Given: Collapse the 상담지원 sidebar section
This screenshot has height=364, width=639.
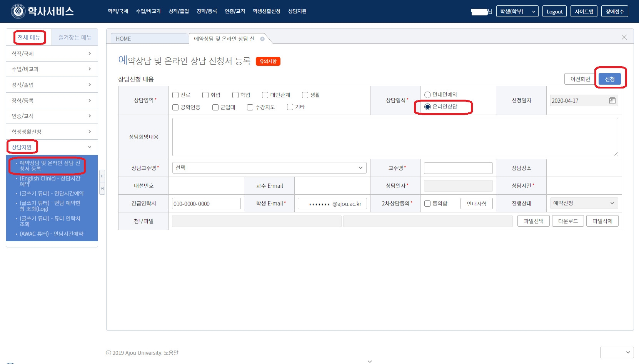Looking at the screenshot, I should pyautogui.click(x=90, y=147).
